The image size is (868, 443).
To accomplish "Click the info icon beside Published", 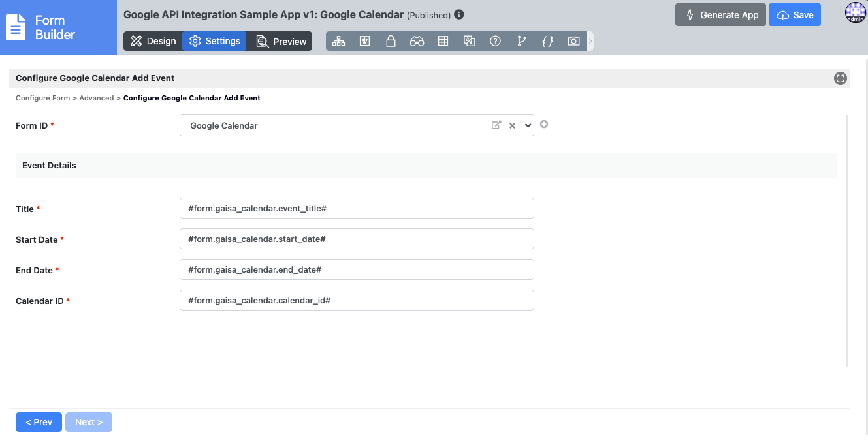I will (x=459, y=14).
